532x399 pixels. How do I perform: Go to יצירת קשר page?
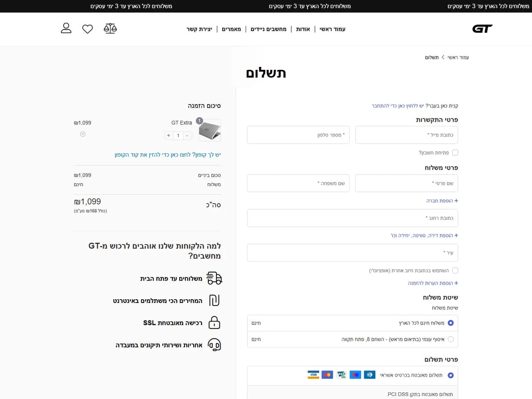tap(199, 29)
